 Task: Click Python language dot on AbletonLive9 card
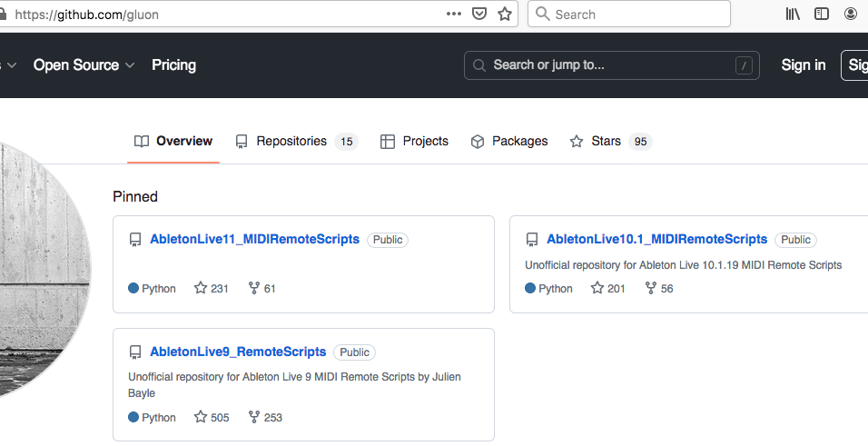[133, 417]
